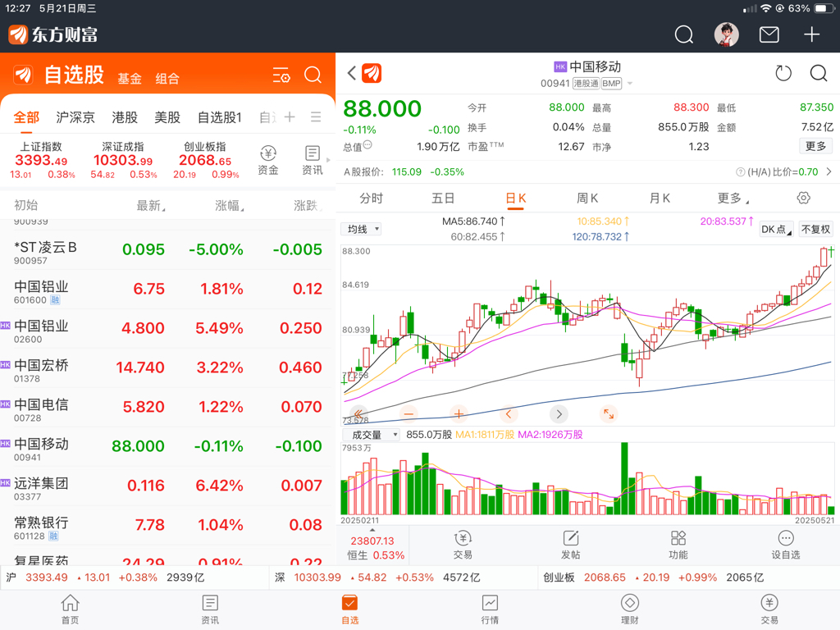This screenshot has width=840, height=630.
Task: Expand 恒生 index ticker panel
Action: tap(373, 546)
